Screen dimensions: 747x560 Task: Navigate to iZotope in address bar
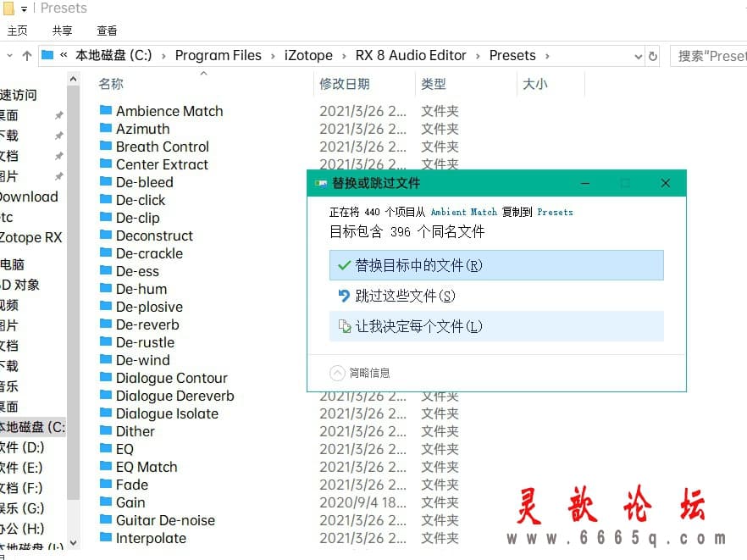(308, 55)
